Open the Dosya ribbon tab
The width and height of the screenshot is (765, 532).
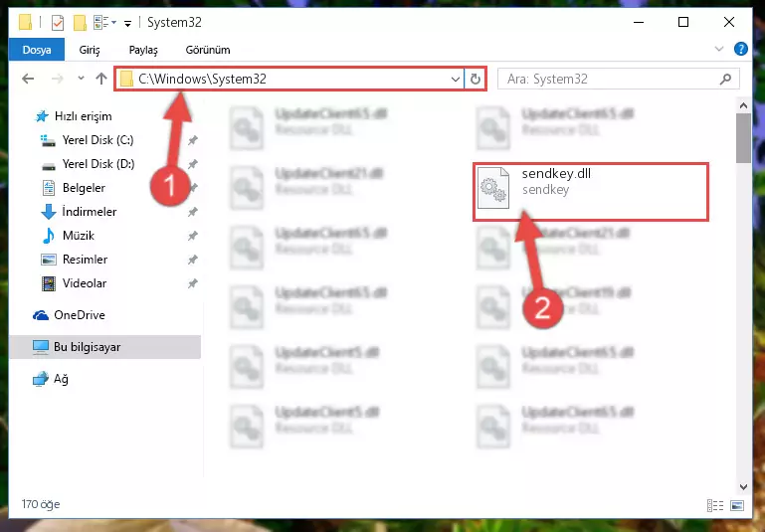[37, 50]
